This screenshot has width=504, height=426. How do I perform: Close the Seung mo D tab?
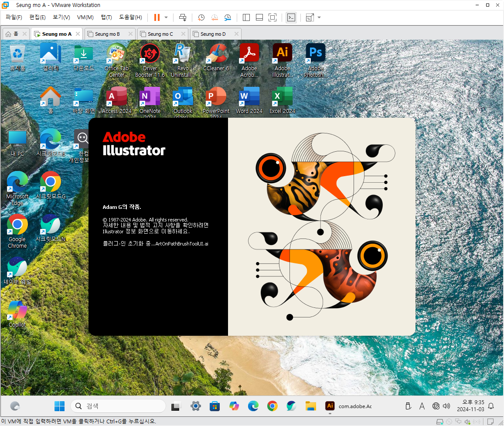[x=237, y=34]
